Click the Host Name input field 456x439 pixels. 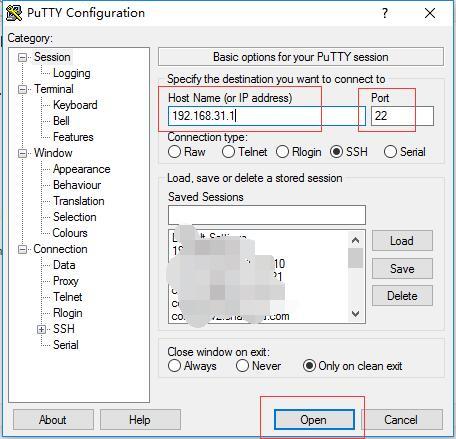pyautogui.click(x=267, y=116)
